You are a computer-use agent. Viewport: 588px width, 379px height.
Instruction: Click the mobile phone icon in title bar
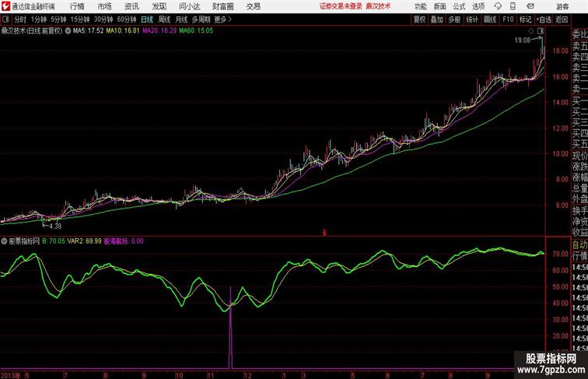click(x=513, y=6)
